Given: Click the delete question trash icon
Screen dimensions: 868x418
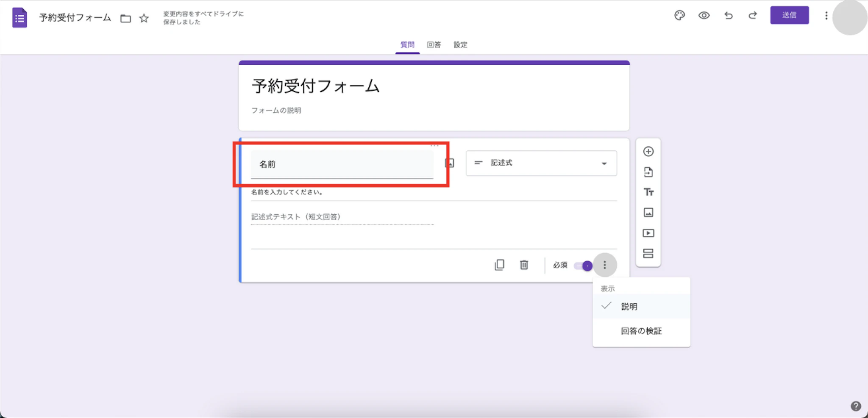Looking at the screenshot, I should [524, 265].
